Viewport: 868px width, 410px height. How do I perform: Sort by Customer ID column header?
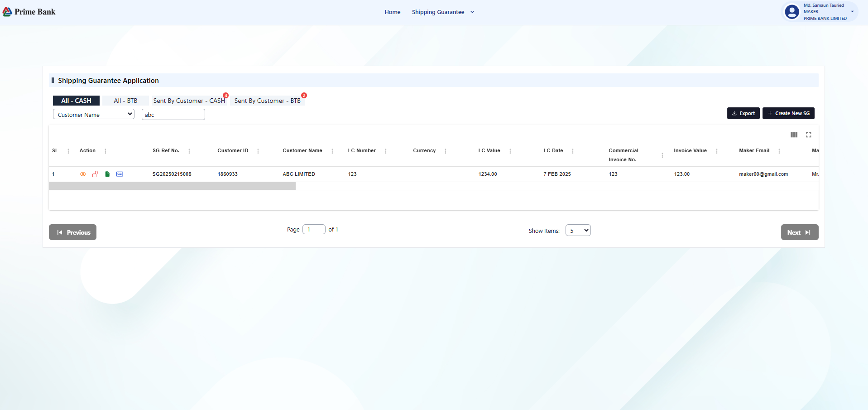(x=233, y=150)
